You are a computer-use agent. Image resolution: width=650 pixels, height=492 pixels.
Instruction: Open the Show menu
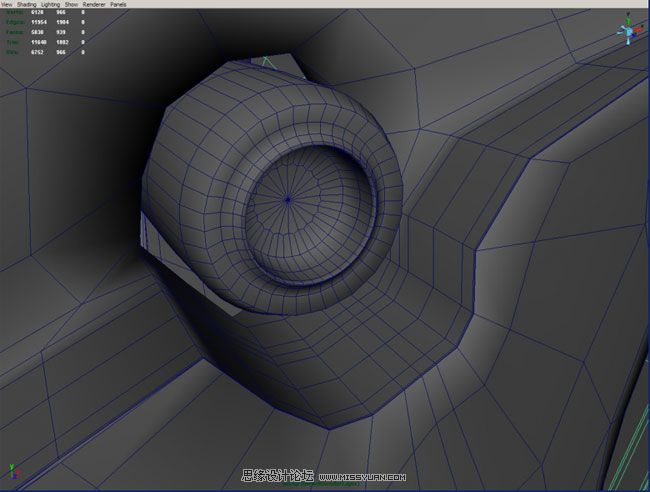(72, 4)
